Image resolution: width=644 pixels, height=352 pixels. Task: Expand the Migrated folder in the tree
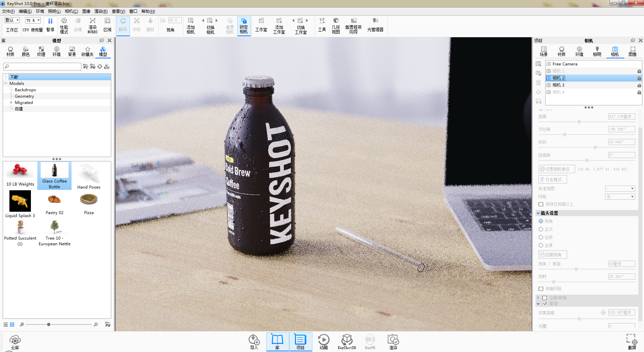[11, 102]
